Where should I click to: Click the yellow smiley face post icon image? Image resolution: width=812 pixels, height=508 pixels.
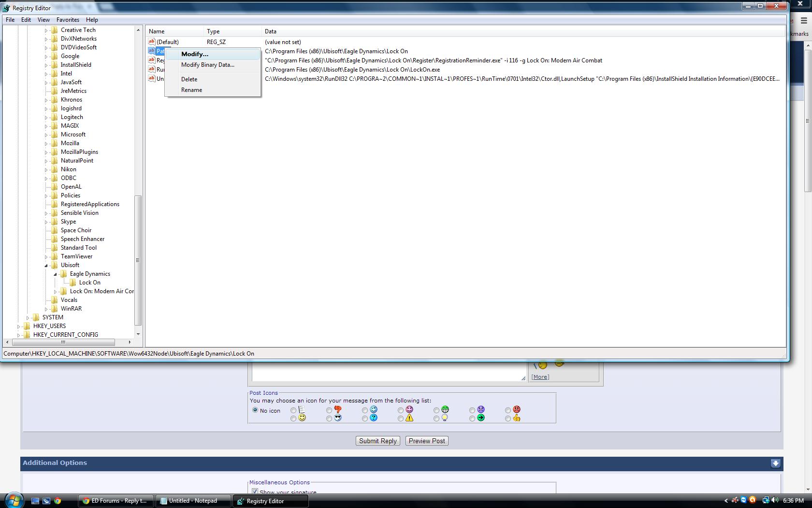click(x=302, y=418)
